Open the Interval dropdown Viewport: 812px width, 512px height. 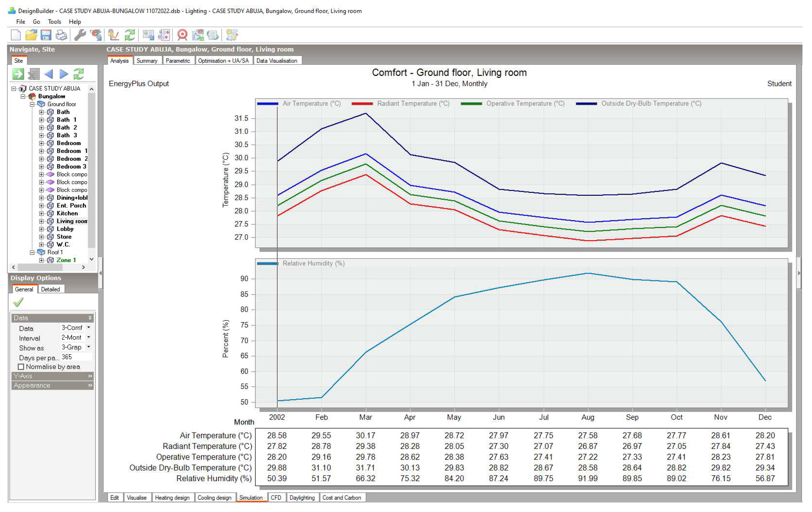point(89,338)
